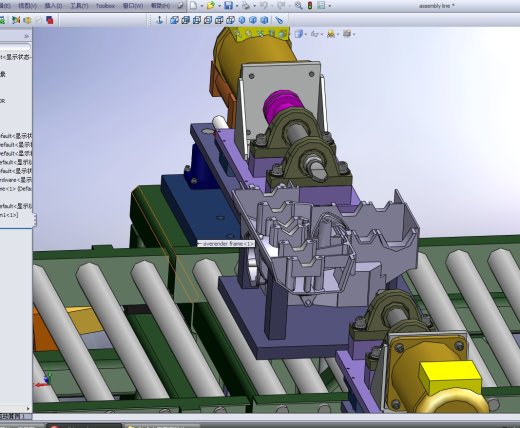The height and width of the screenshot is (428, 520).
Task: Select the third standard view cube icon
Action: point(197,20)
